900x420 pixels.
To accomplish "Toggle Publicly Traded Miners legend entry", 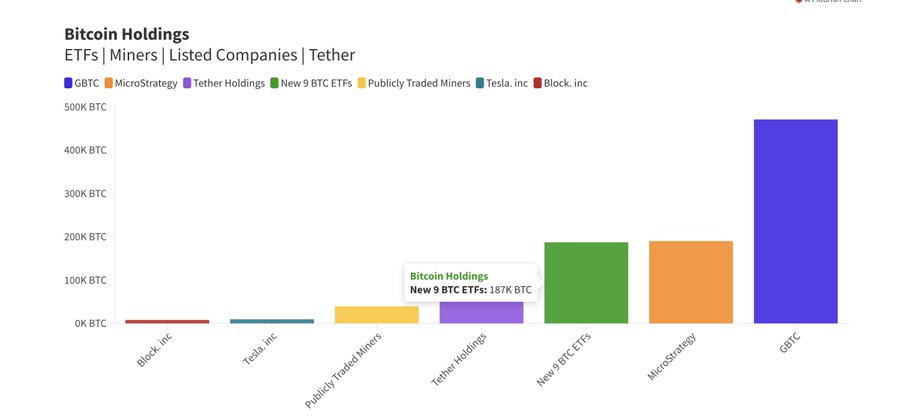I will pyautogui.click(x=414, y=83).
